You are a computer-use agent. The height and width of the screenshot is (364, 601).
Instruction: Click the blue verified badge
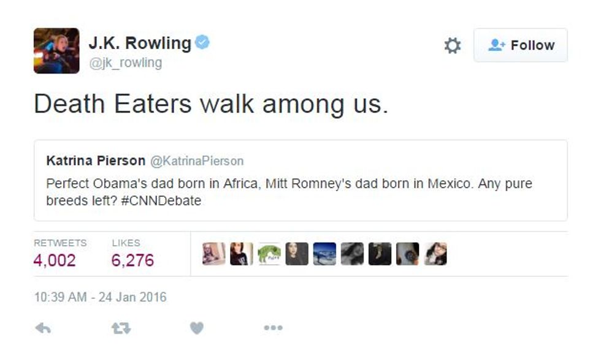coord(203,42)
